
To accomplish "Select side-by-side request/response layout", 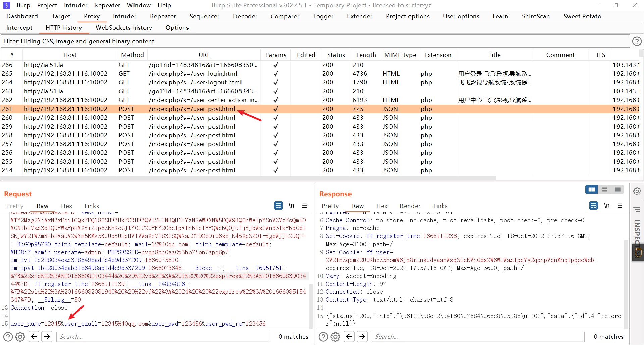I will point(592,190).
